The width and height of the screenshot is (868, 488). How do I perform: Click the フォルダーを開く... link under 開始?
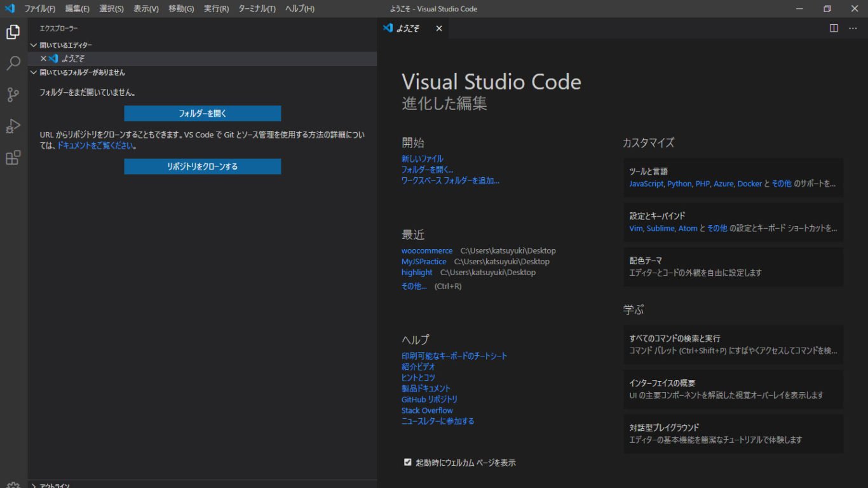428,170
